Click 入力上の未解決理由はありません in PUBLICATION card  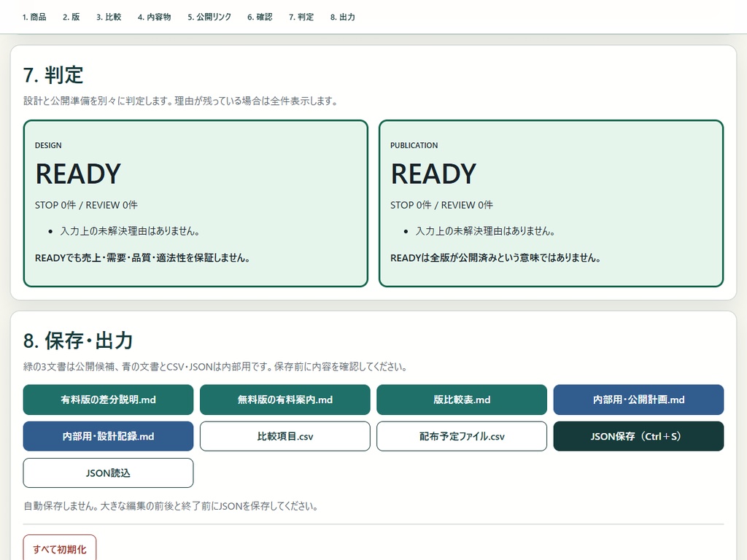485,231
